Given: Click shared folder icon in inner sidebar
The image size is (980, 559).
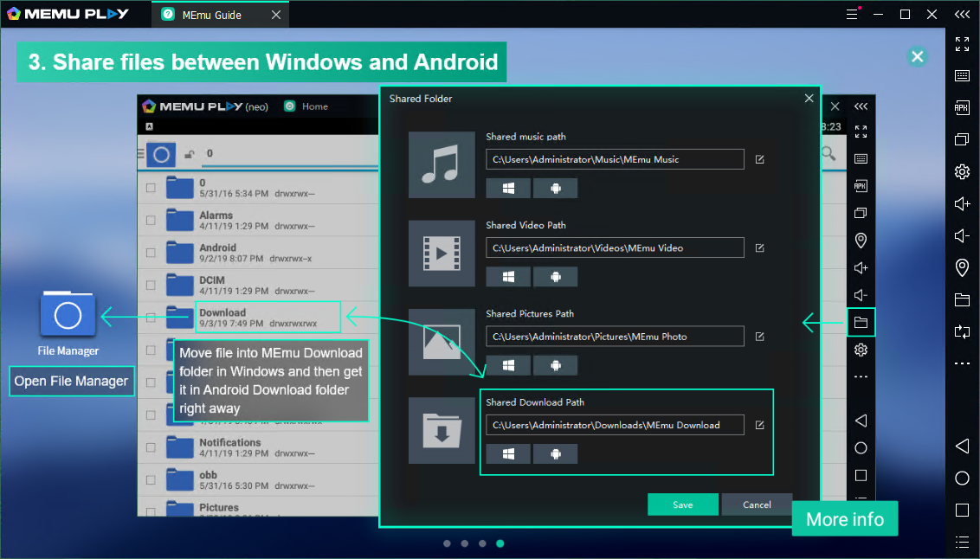Looking at the screenshot, I should click(x=861, y=322).
